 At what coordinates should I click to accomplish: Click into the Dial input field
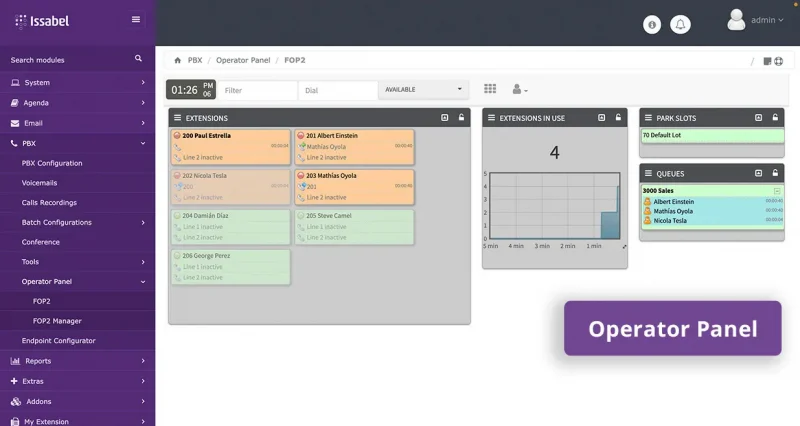(338, 90)
